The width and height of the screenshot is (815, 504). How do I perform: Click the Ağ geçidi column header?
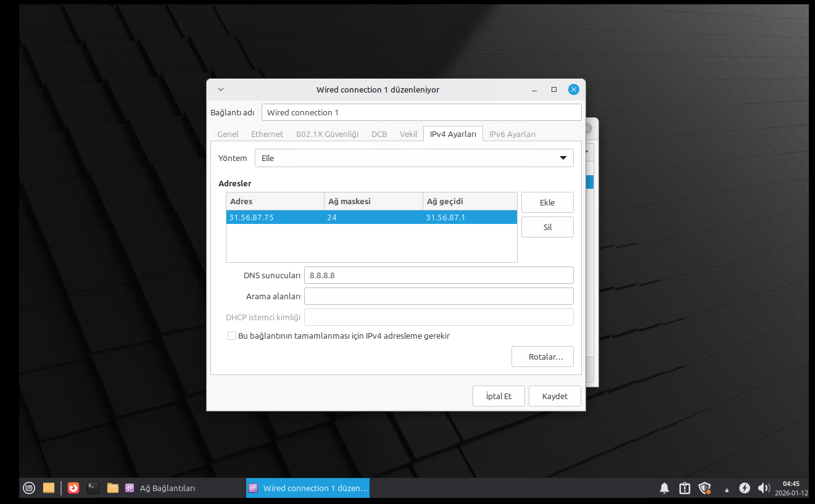470,201
